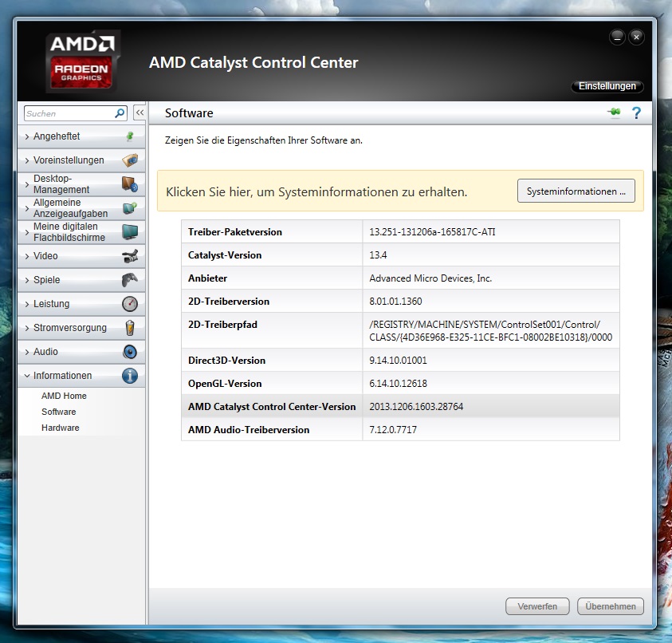Click the green pin icon in Angeheftet row
This screenshot has width=672, height=643.
click(130, 136)
